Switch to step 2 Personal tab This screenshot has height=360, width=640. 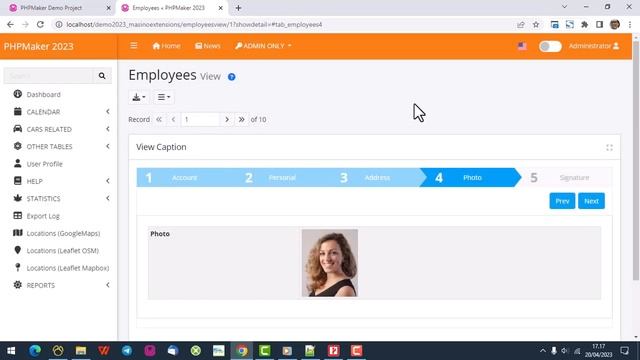point(281,178)
